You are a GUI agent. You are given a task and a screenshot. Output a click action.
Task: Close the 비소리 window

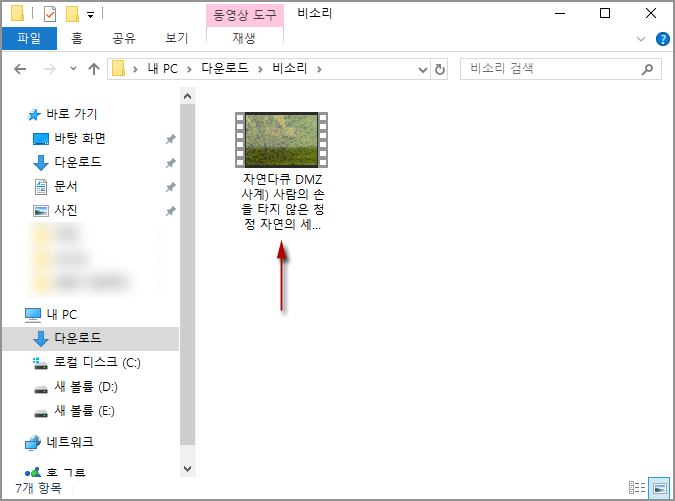coord(651,14)
